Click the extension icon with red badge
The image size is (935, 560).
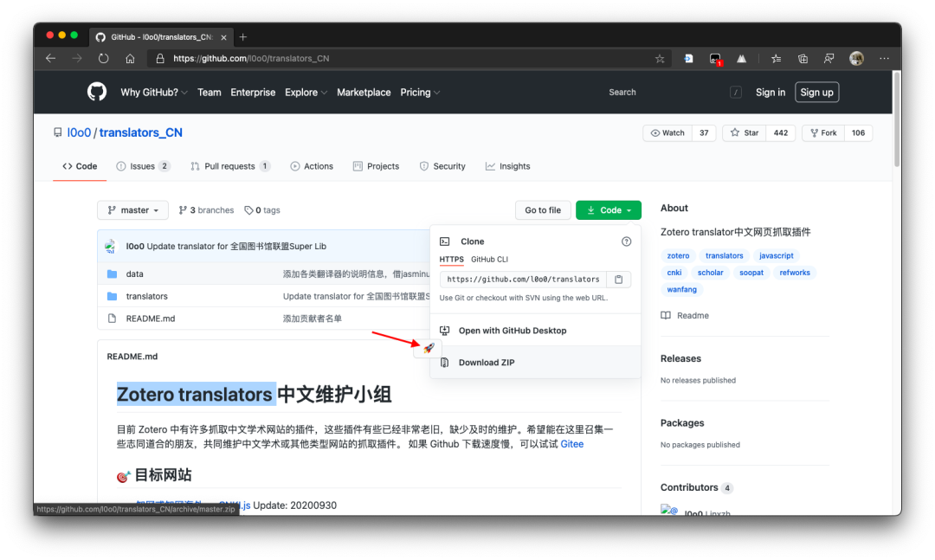tap(715, 59)
